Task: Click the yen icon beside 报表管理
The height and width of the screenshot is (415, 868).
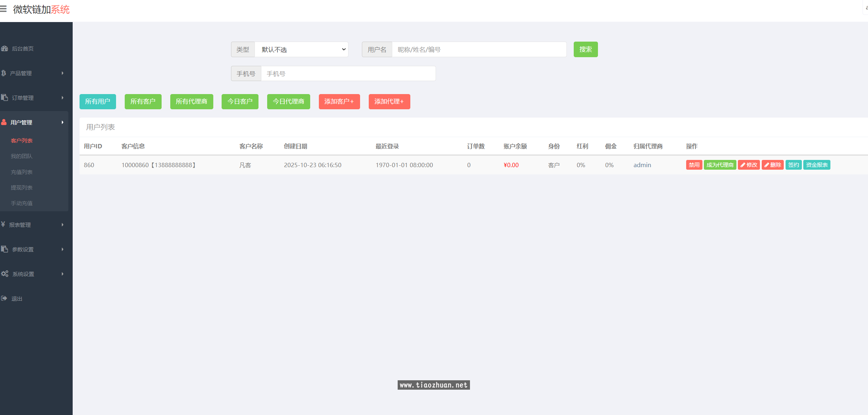Action: pyautogui.click(x=3, y=225)
